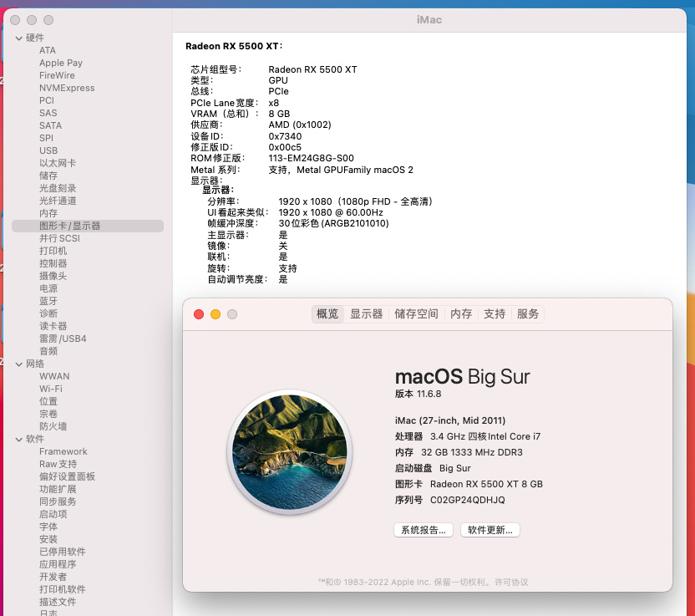
Task: Select 功能扩展 in the sidebar
Action: tap(58, 489)
